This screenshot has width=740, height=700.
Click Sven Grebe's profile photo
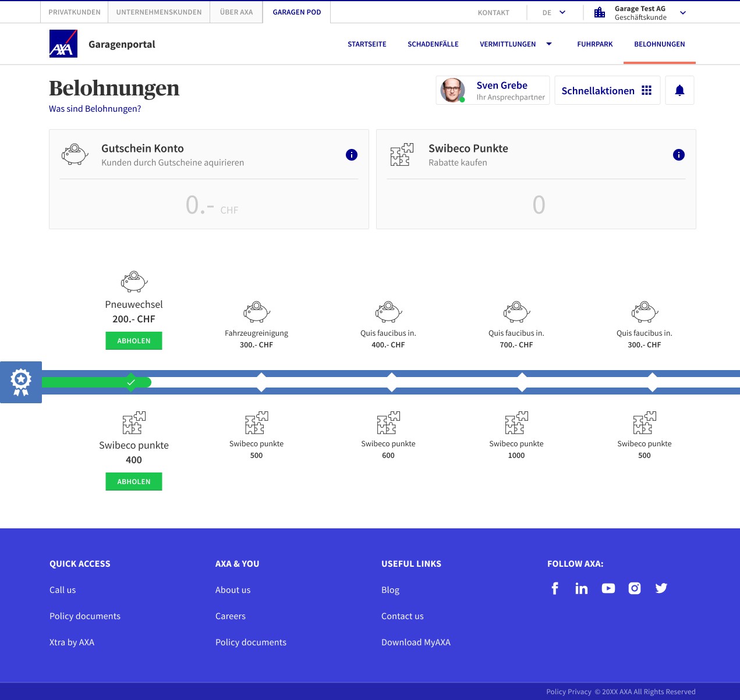pyautogui.click(x=452, y=90)
